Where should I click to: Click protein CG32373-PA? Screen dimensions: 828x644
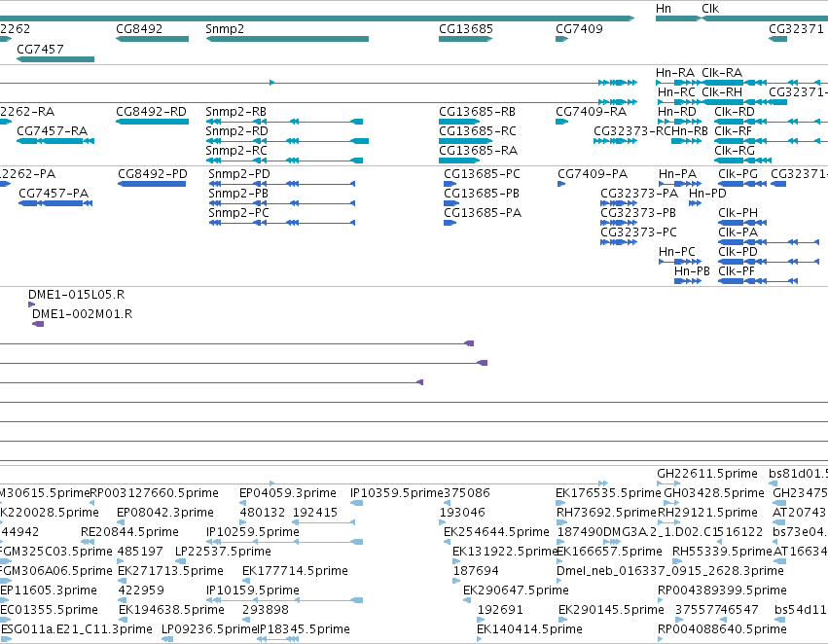639,194
